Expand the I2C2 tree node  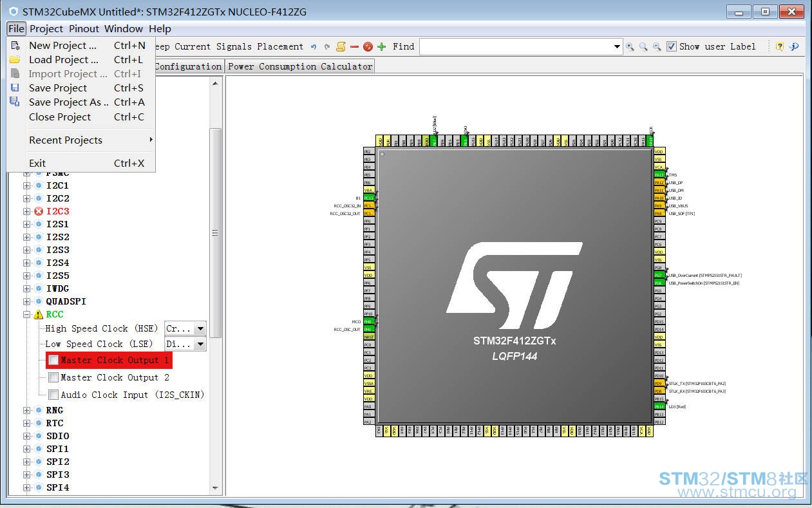click(27, 198)
